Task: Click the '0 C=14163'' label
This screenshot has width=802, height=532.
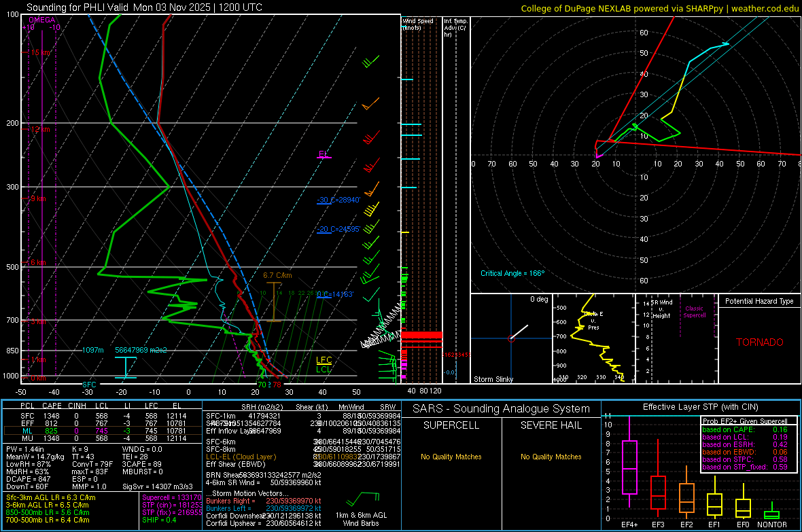Action: (x=335, y=295)
